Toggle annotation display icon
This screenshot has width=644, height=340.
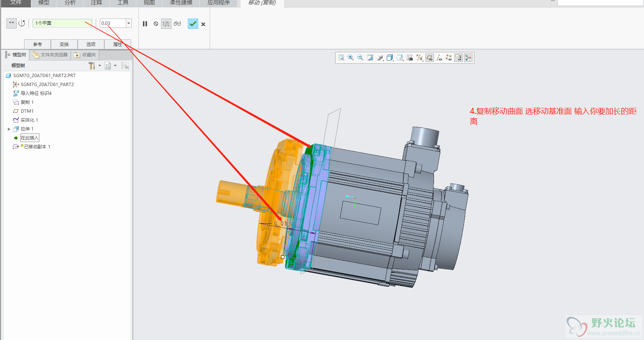(458, 57)
